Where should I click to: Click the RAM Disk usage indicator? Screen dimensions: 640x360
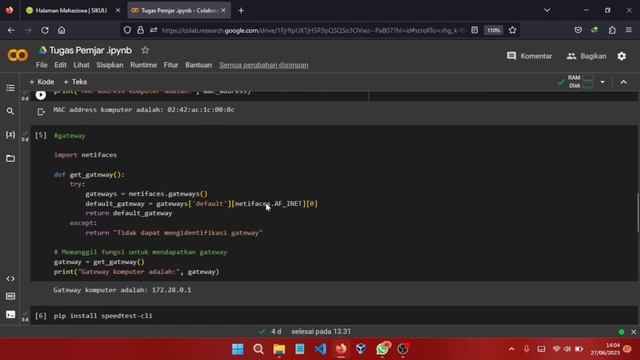pyautogui.click(x=580, y=82)
